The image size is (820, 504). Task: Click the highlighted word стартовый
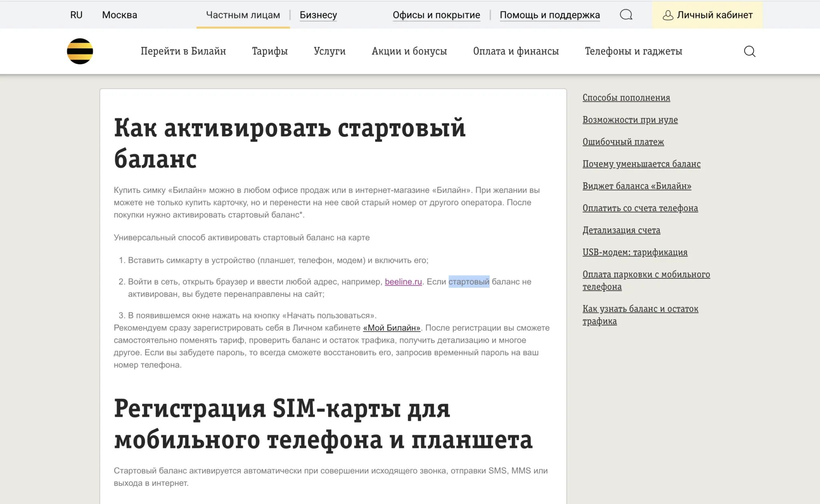(x=469, y=282)
